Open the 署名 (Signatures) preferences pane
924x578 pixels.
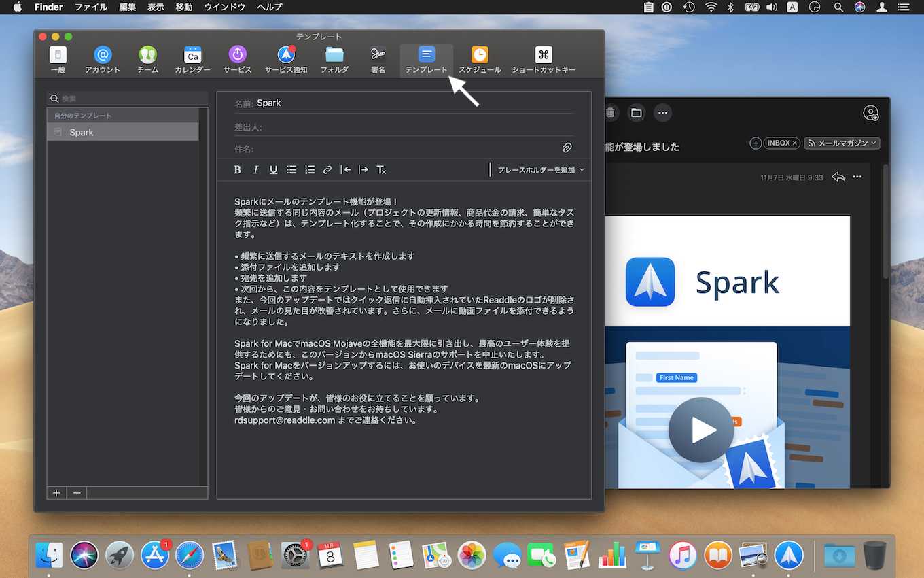pyautogui.click(x=378, y=60)
